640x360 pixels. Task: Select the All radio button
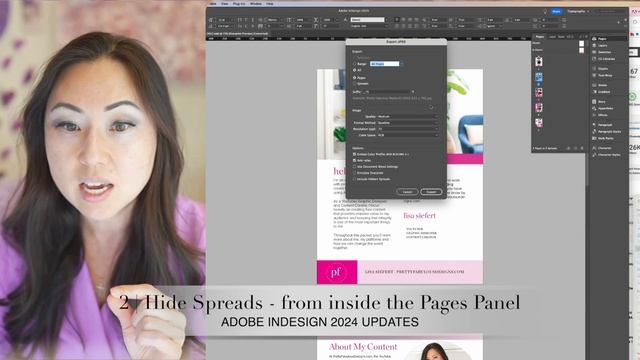click(x=354, y=70)
